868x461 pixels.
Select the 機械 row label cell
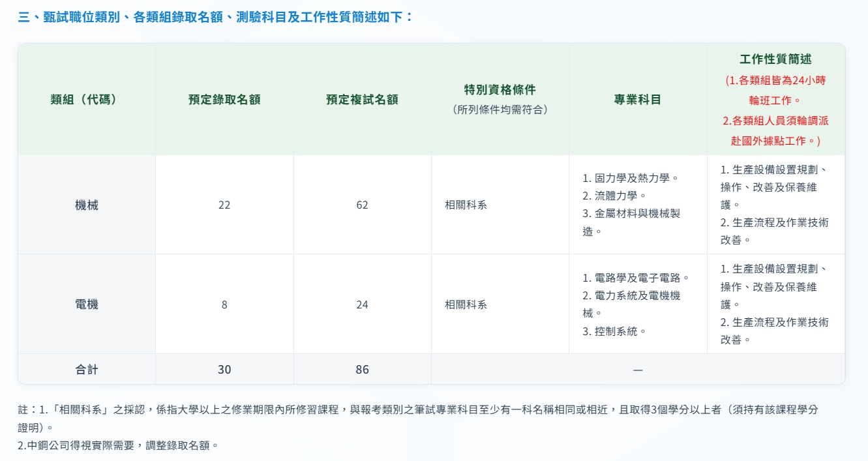(x=87, y=205)
